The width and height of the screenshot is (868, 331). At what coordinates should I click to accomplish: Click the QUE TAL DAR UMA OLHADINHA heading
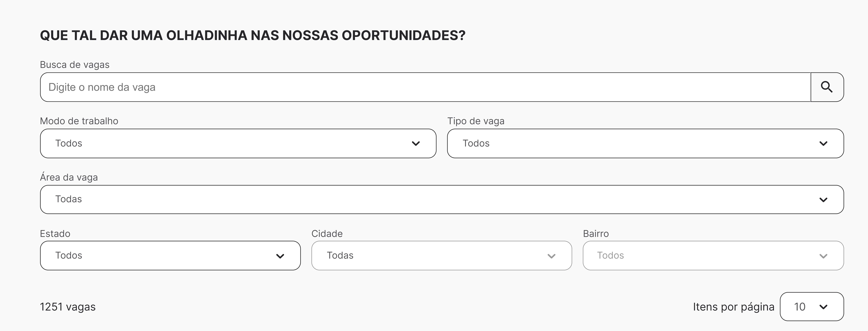click(253, 35)
